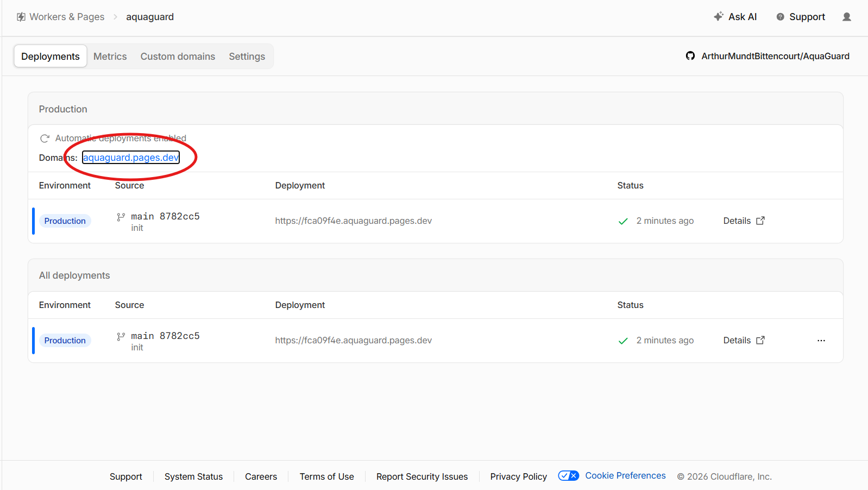This screenshot has height=490, width=868.
Task: Click the Environment column header in the Production section
Action: click(x=65, y=185)
